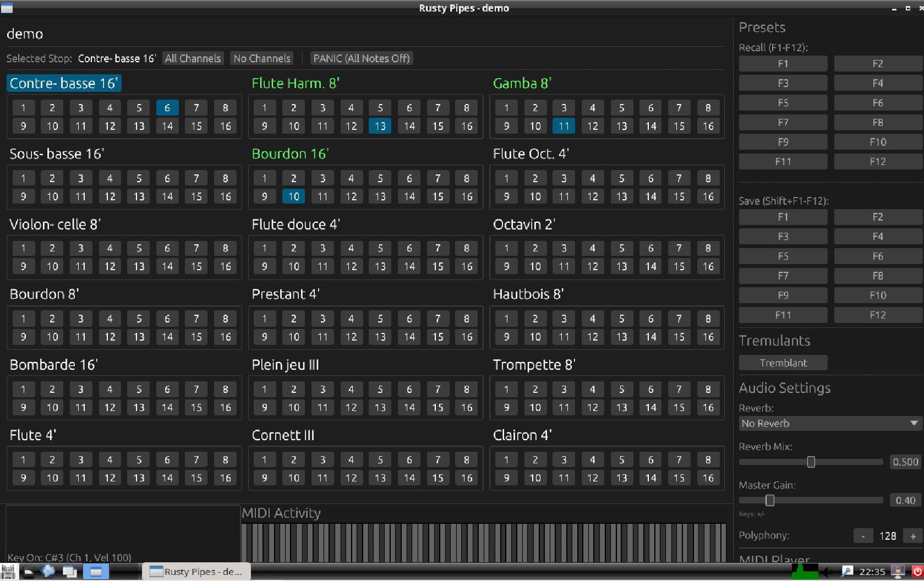Recall preset F12
This screenshot has width=924, height=581.
878,162
